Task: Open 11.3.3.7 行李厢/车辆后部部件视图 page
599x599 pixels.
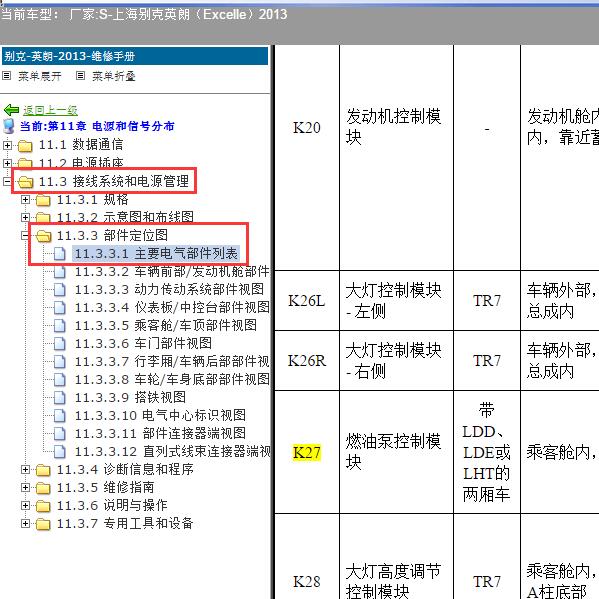Action: 172,361
